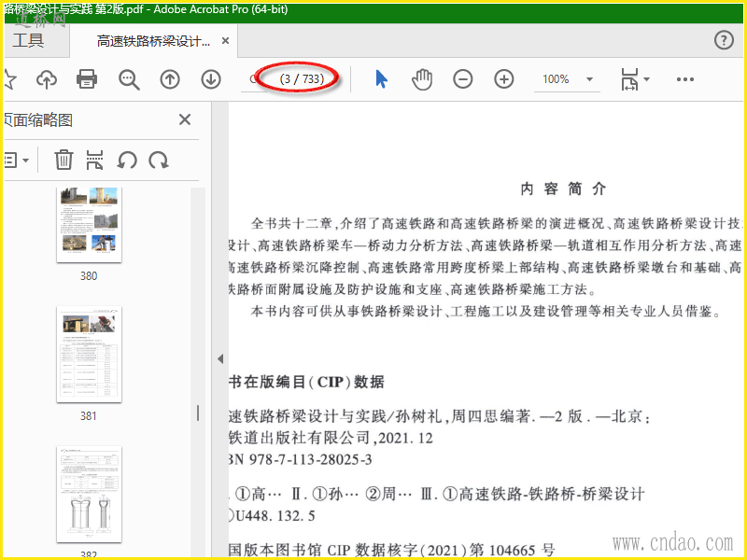Click the print pages icon in thumbnails toolbar
The height and width of the screenshot is (560, 747).
pyautogui.click(x=95, y=160)
